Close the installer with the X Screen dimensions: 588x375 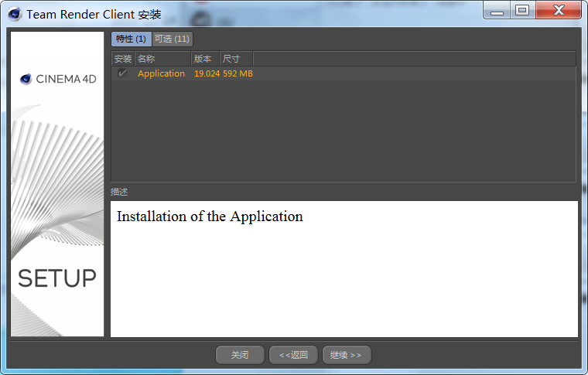coord(559,11)
